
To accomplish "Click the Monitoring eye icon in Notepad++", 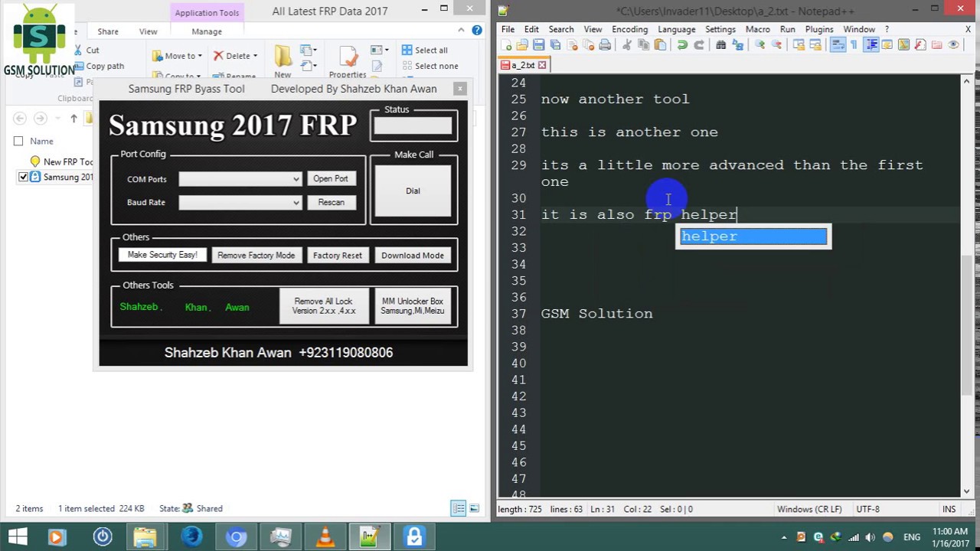I will tap(954, 45).
